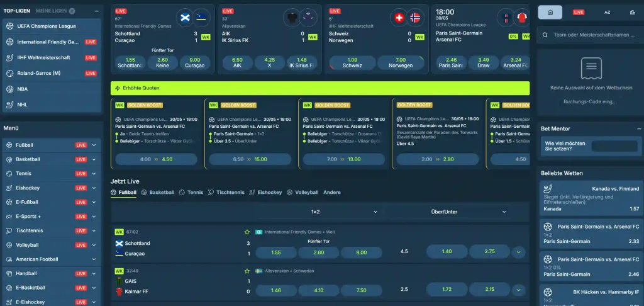Click the Buchungs-Code input field

[590, 101]
